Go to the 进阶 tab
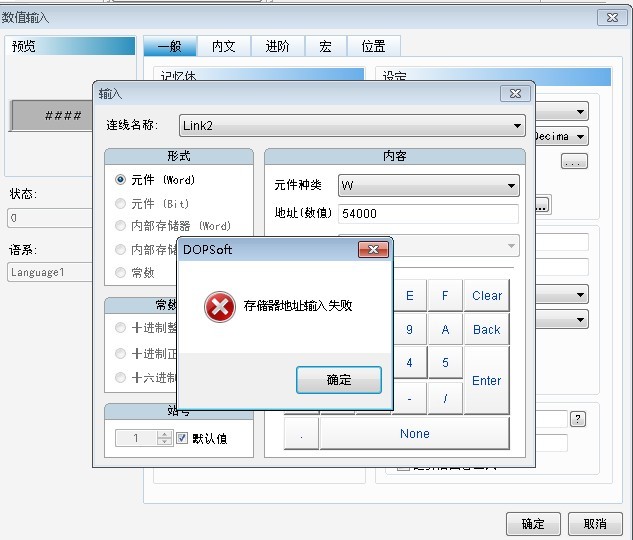This screenshot has height=540, width=633. pos(277,46)
